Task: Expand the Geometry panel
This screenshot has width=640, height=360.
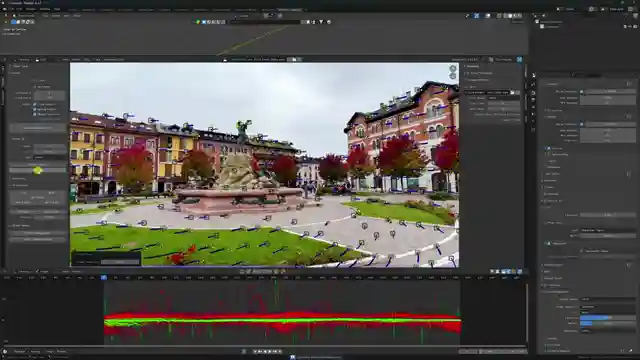Action: coord(18,179)
